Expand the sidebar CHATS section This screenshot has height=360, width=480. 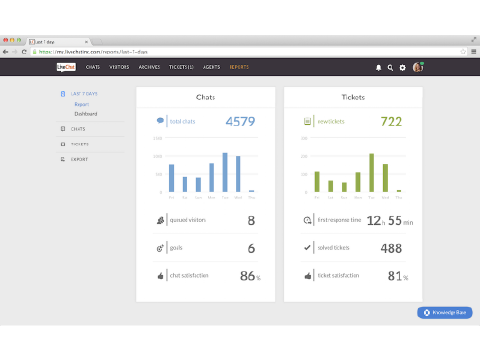coord(78,129)
